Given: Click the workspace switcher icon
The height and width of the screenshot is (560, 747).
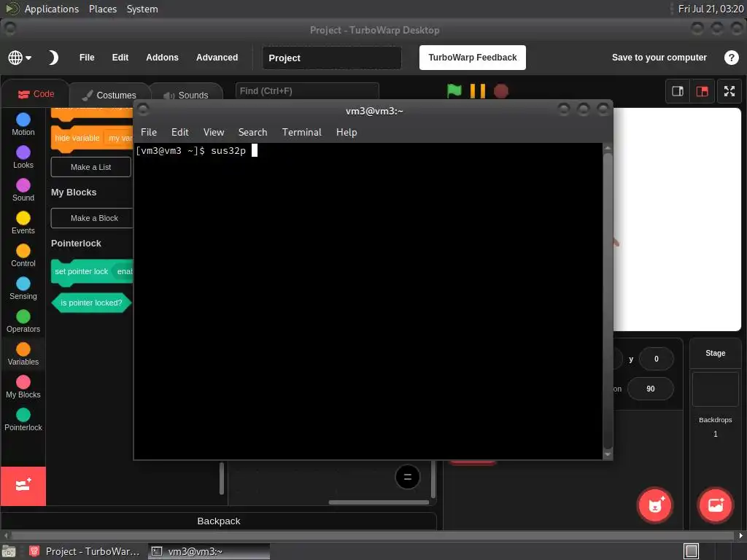Looking at the screenshot, I should click(x=691, y=551).
